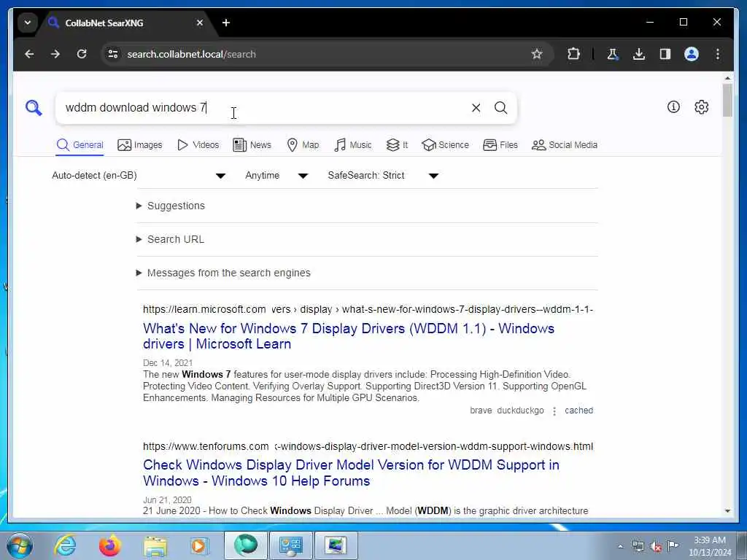Bookmark this page with star icon
Viewport: 747px width, 560px height.
coord(536,54)
